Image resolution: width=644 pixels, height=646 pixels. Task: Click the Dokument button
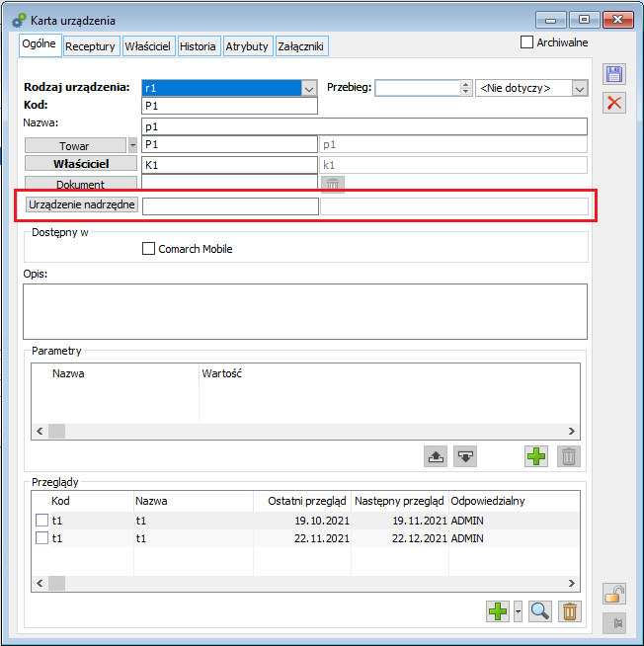click(x=81, y=184)
